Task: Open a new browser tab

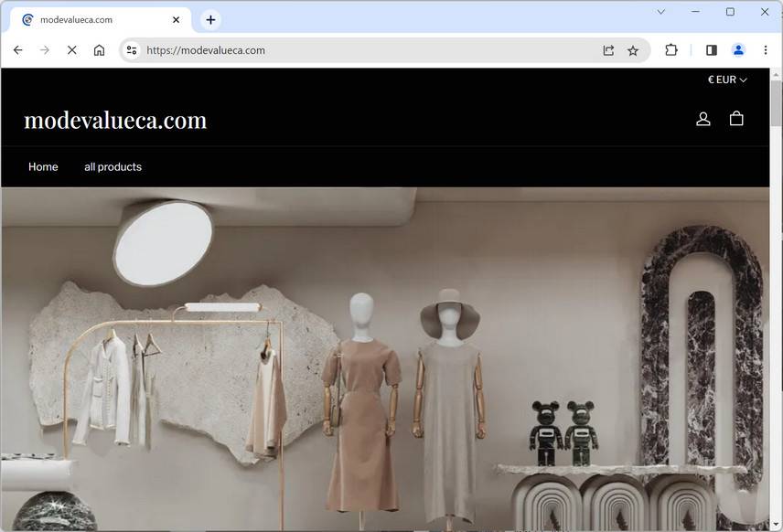Action: (x=210, y=20)
